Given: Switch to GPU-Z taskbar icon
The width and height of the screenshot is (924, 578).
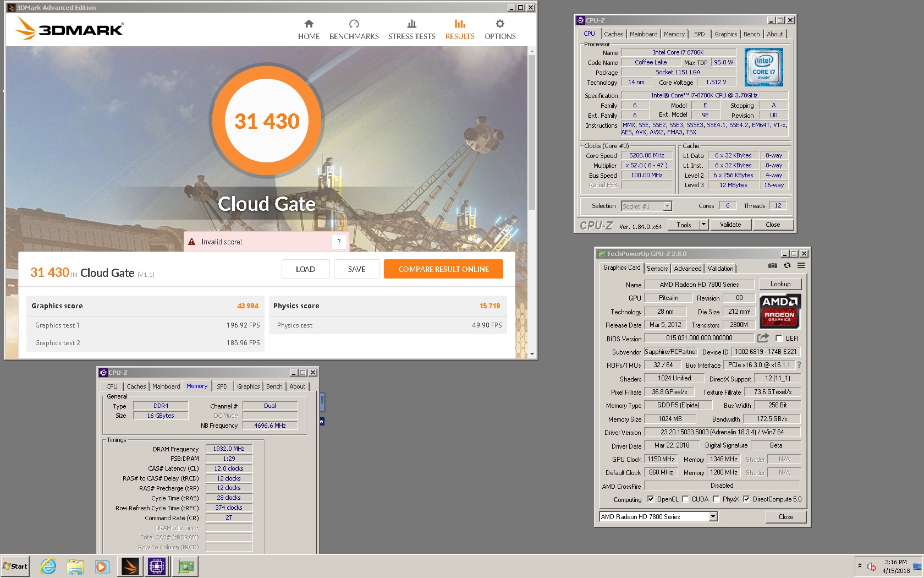Looking at the screenshot, I should pyautogui.click(x=185, y=566).
